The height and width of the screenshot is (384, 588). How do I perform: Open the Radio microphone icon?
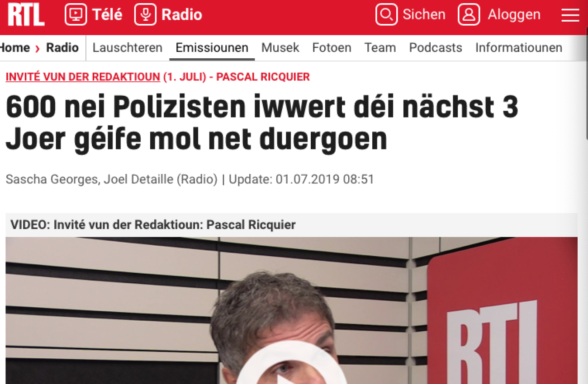pos(145,14)
